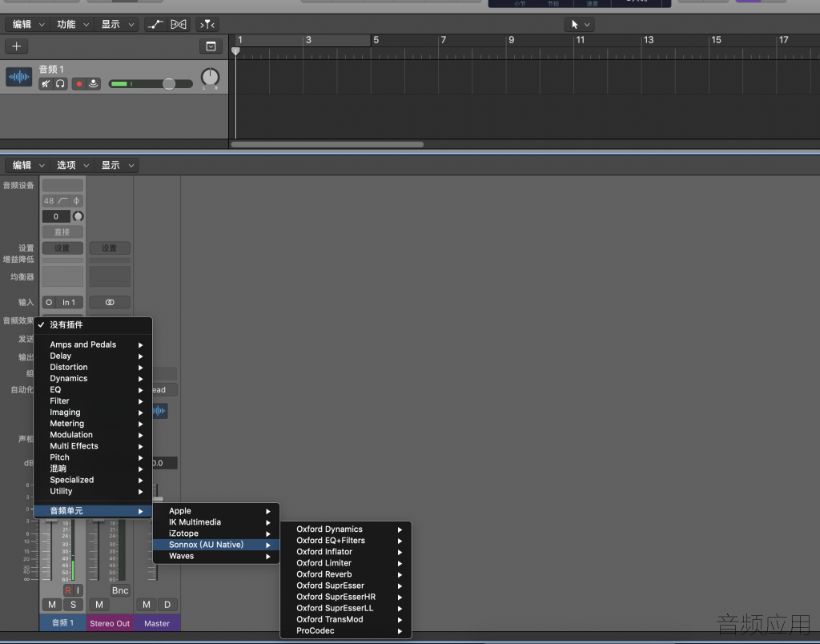Solo the 音频 1 channel strip with S
The image size is (820, 644).
point(73,605)
